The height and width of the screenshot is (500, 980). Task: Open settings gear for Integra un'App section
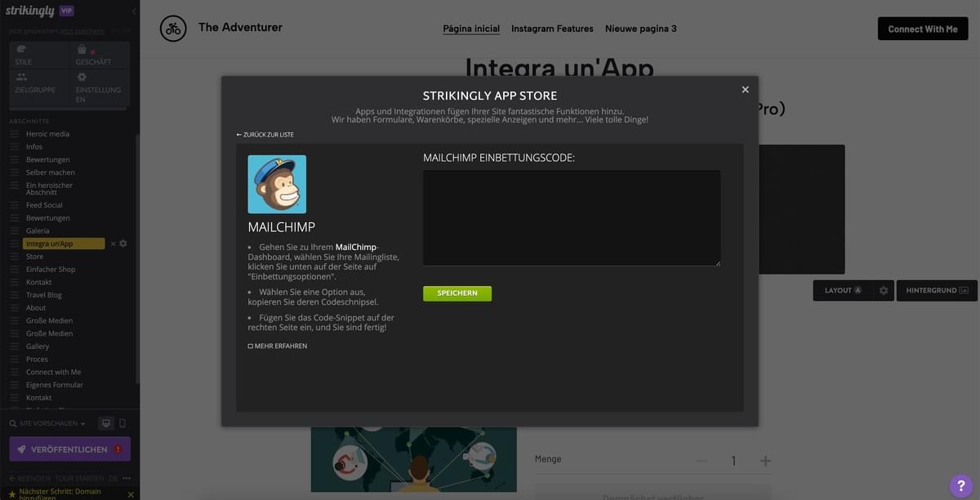(123, 243)
